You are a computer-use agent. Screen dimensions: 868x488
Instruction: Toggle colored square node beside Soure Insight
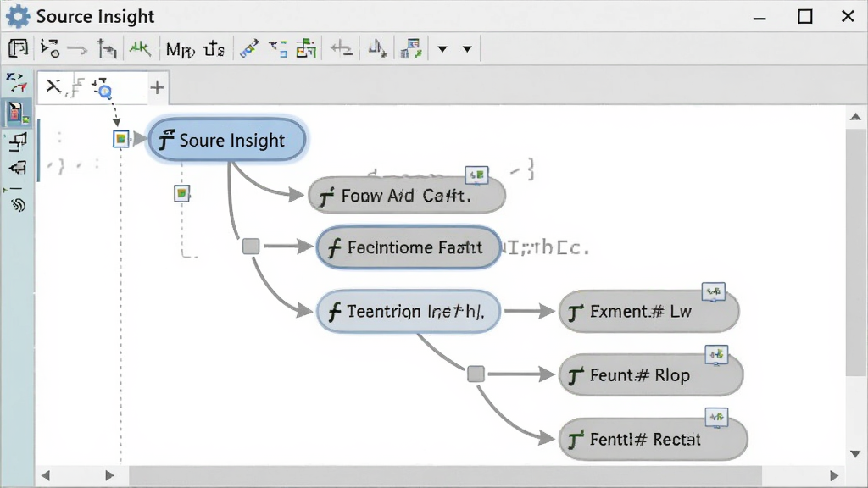coord(120,139)
